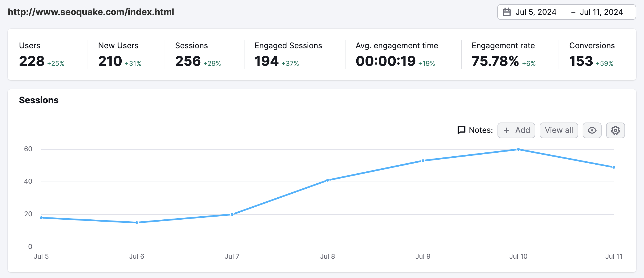Open the date range Jul 5 - Jul 11
Screen dimensions: 644x278
pos(566,12)
